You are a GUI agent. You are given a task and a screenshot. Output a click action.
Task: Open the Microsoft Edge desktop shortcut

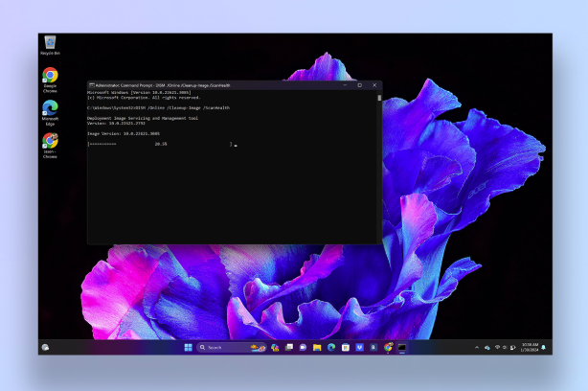[50, 109]
